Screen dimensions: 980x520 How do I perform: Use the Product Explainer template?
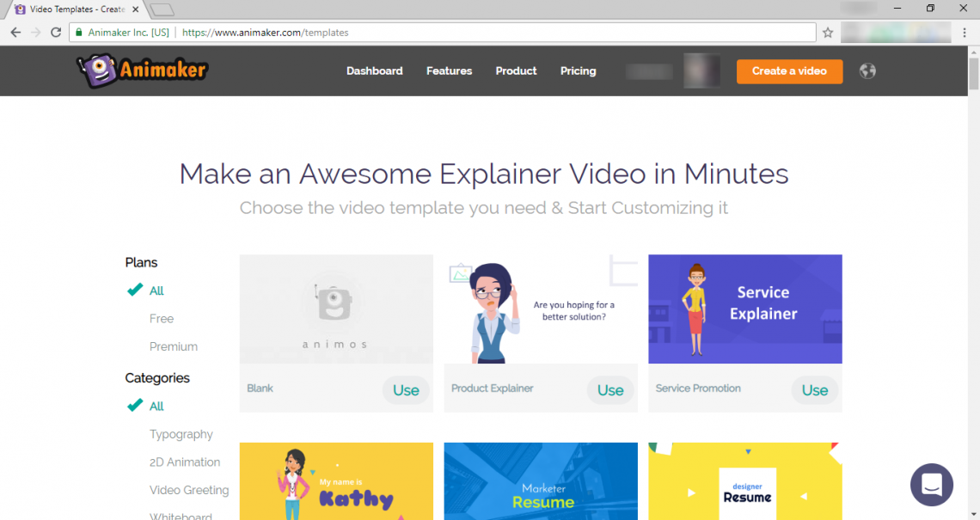point(610,390)
